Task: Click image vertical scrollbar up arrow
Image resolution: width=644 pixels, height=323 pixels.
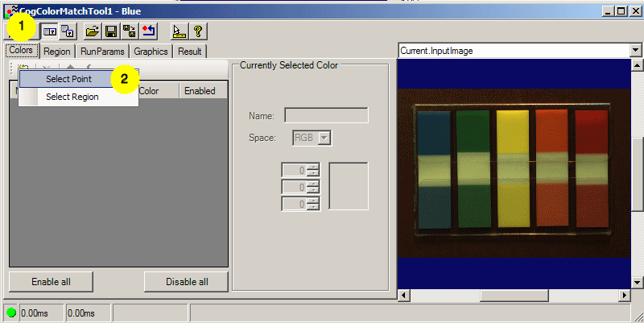Action: tap(637, 65)
